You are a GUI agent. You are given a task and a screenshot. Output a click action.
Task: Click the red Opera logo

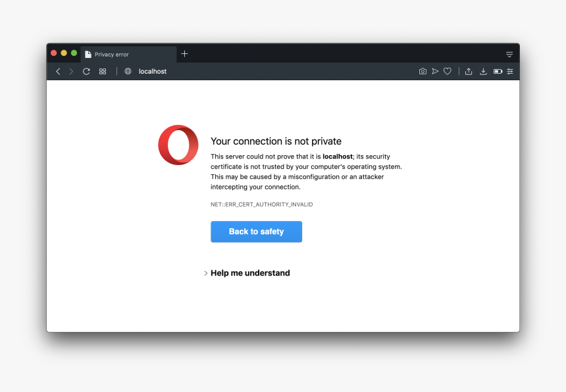point(178,145)
